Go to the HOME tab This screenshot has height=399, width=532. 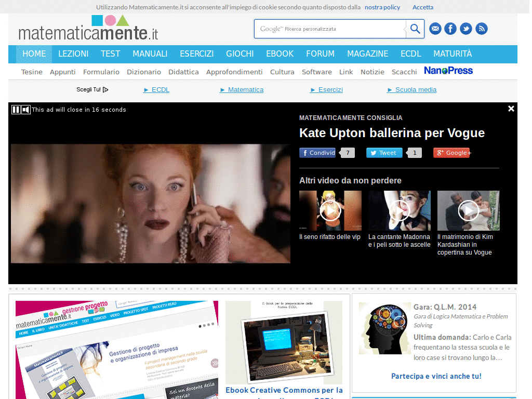pos(34,54)
